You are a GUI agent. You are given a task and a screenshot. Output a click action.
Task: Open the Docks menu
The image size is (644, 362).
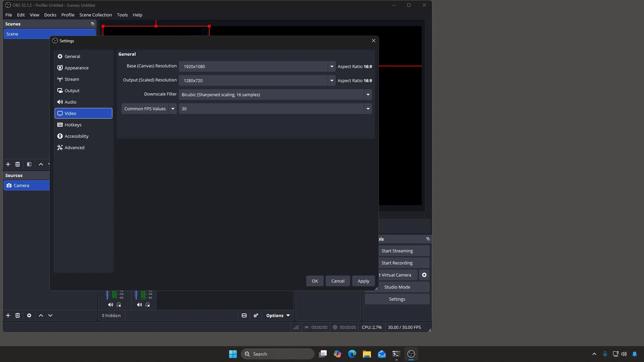tap(50, 15)
